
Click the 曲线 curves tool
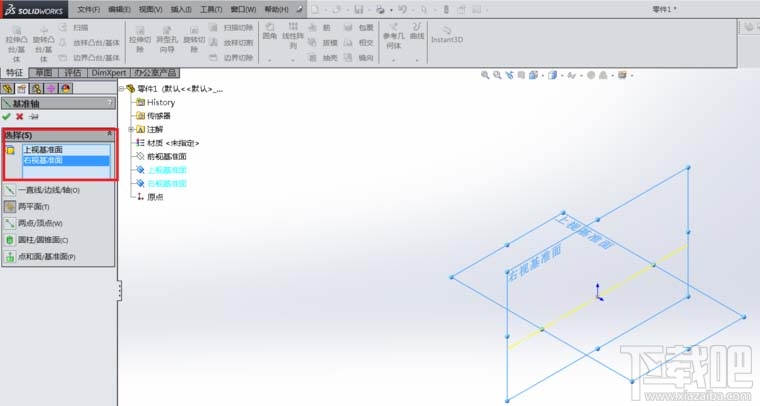(x=417, y=31)
